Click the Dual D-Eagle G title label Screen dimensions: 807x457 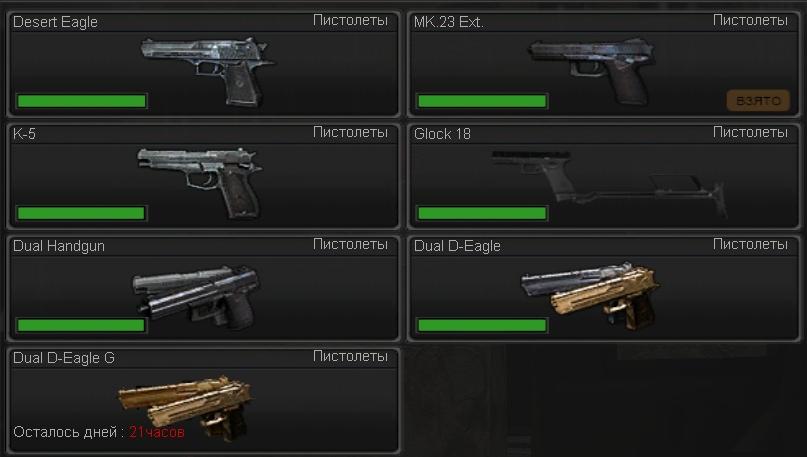pyautogui.click(x=64, y=358)
